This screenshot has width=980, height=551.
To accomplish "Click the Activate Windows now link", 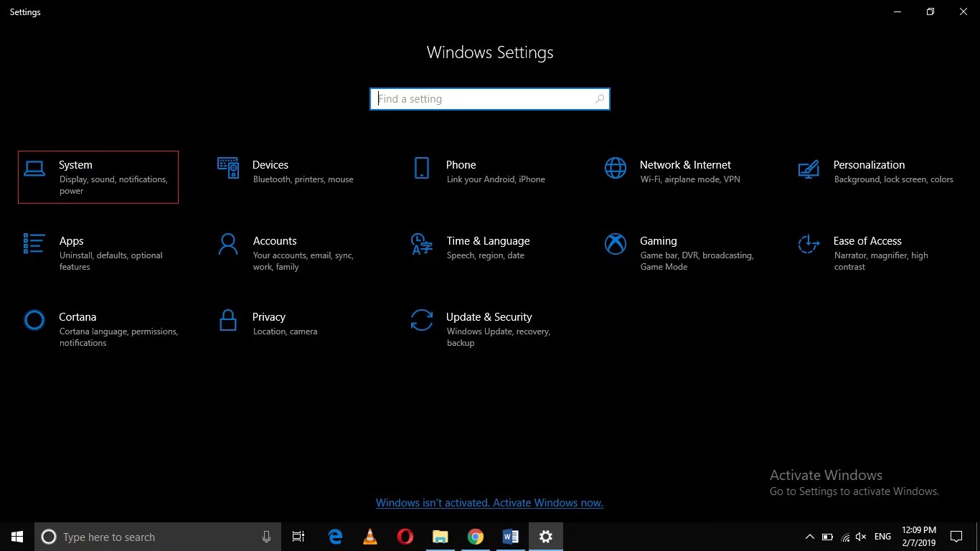I will (x=490, y=502).
